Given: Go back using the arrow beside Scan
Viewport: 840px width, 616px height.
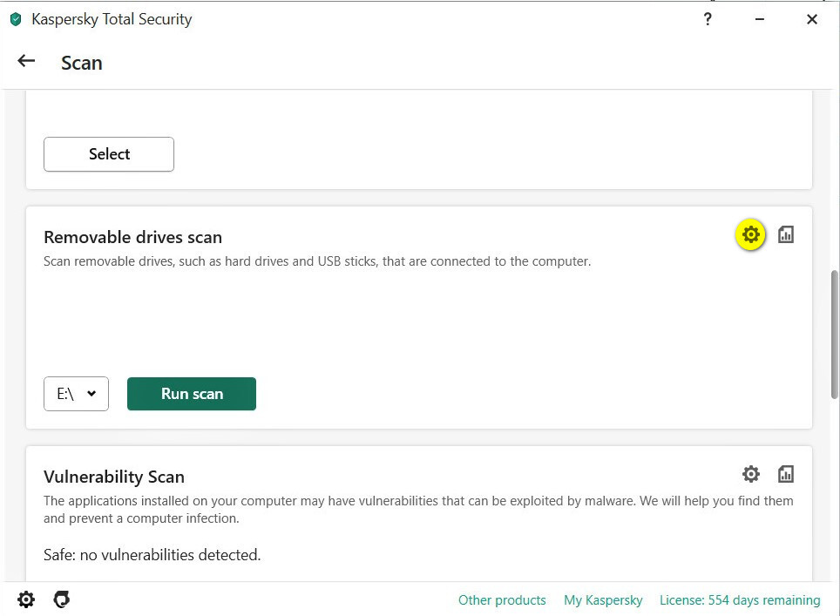Looking at the screenshot, I should point(26,61).
